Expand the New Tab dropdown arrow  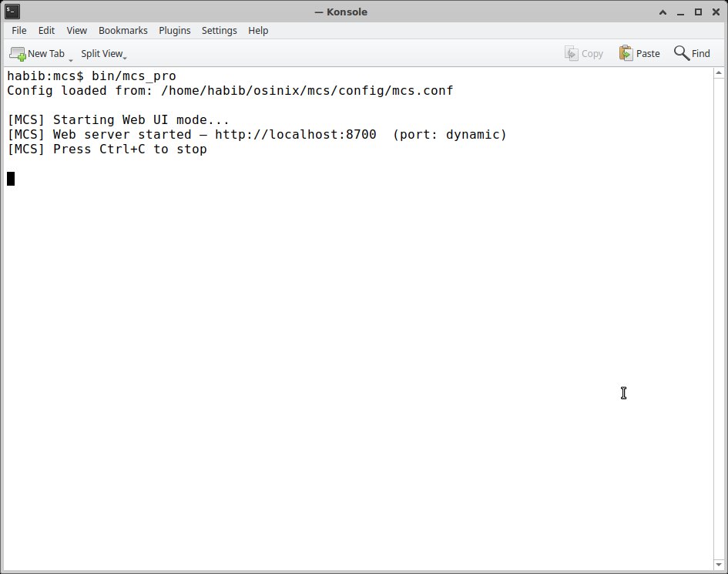71,59
